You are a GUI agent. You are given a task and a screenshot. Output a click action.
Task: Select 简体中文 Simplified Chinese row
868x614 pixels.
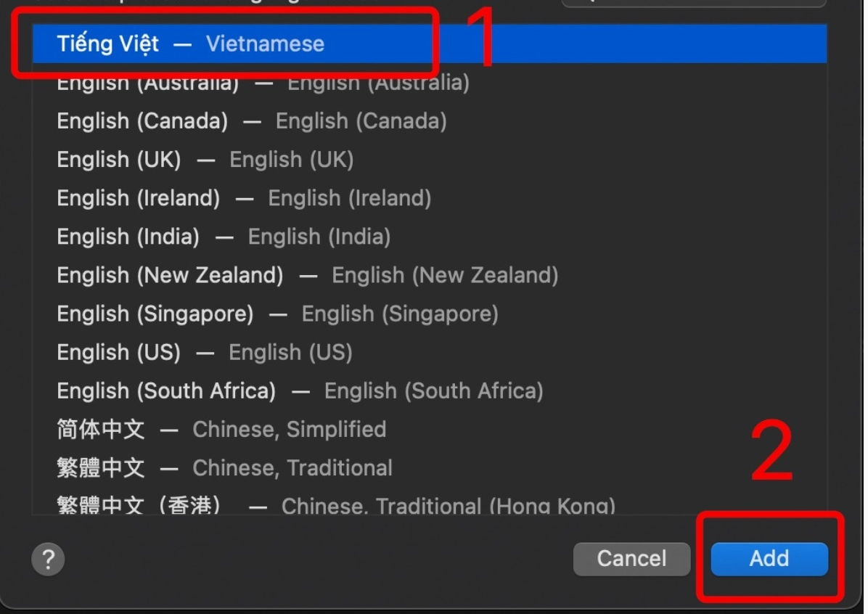101,429
